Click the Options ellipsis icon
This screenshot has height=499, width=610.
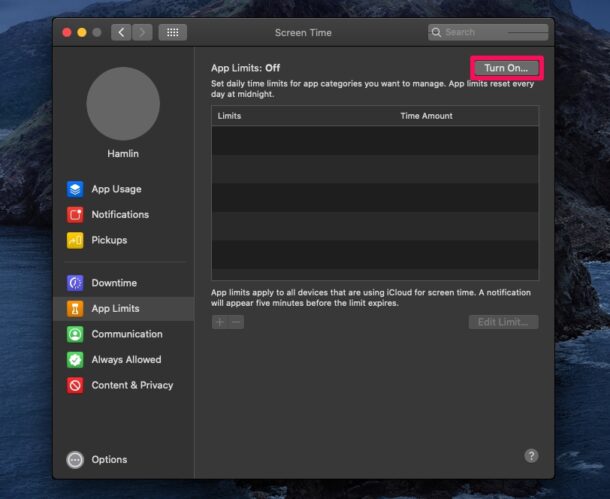[x=75, y=460]
